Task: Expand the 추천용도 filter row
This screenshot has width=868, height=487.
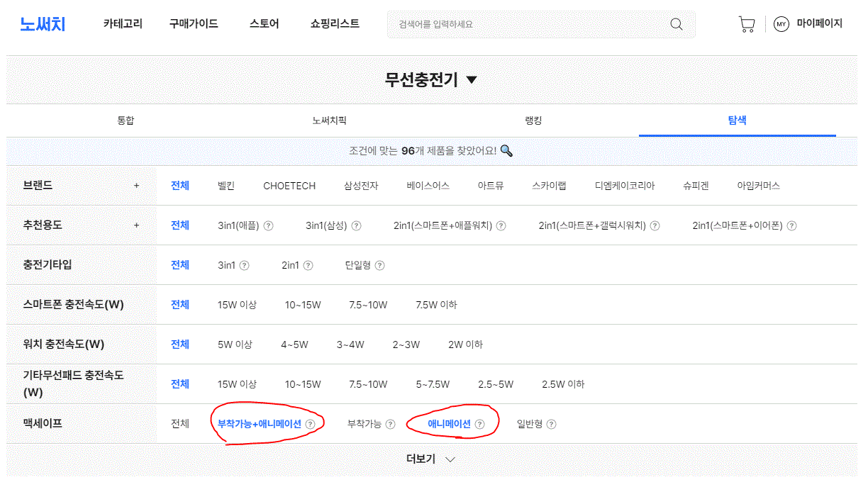Action: point(137,225)
